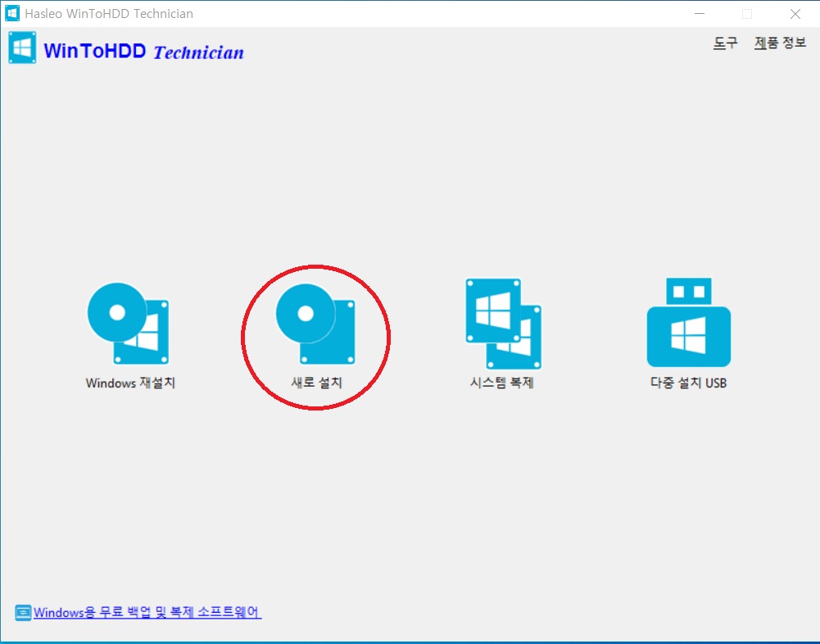Open the Windows 재설치 disc icon
This screenshot has width=820, height=644.
tap(128, 324)
